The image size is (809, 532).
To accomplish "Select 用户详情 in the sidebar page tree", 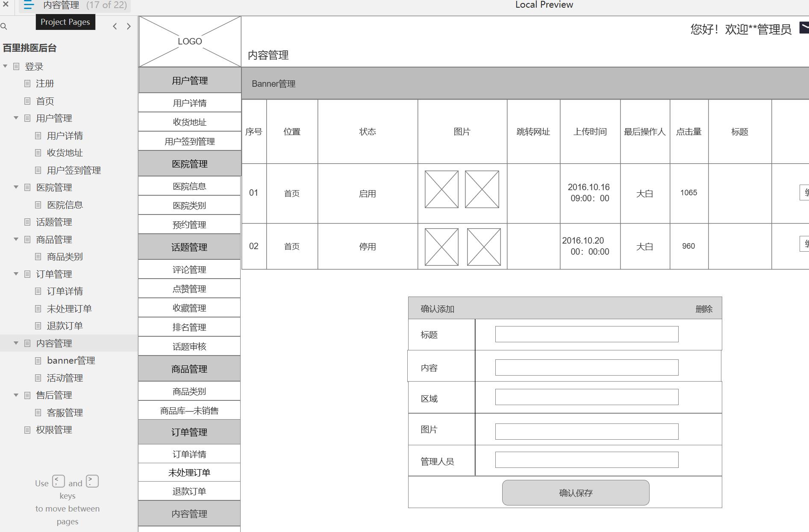I will pyautogui.click(x=65, y=136).
